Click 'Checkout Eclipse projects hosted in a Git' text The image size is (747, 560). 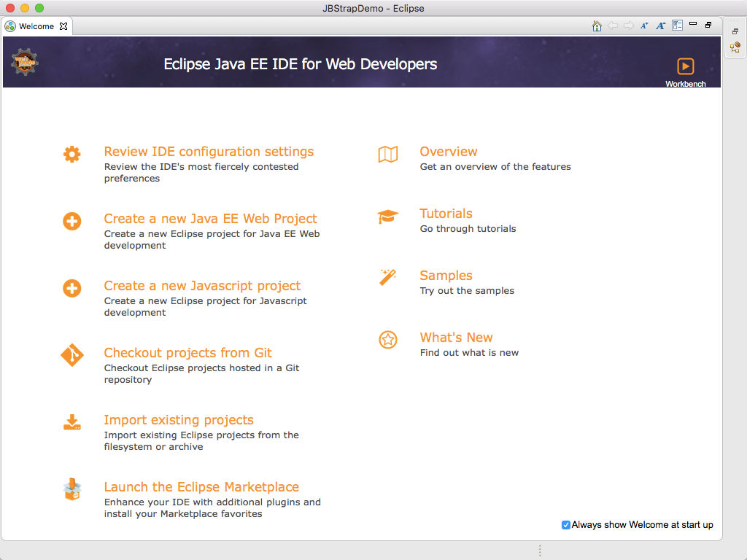tap(201, 368)
